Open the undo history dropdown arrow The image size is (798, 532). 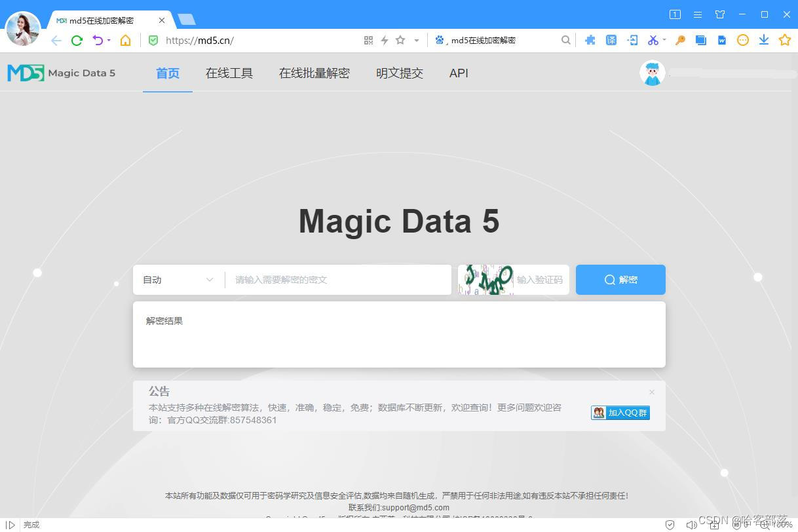pos(109,41)
